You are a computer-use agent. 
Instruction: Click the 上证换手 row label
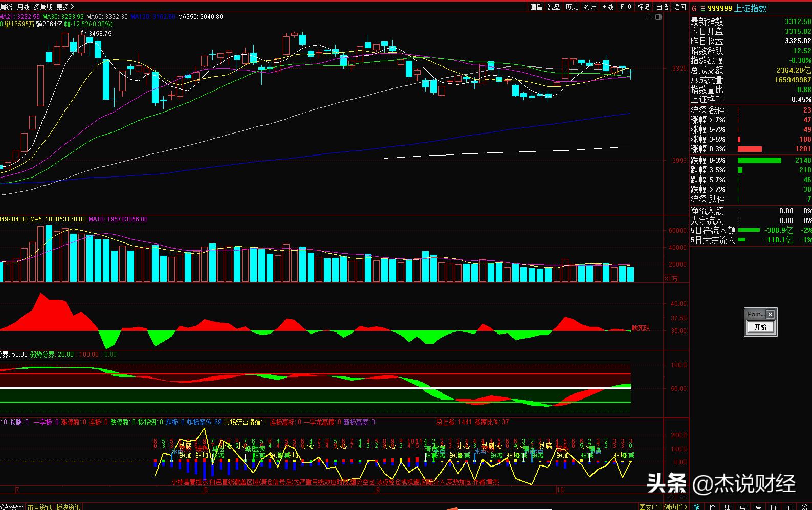tap(707, 99)
